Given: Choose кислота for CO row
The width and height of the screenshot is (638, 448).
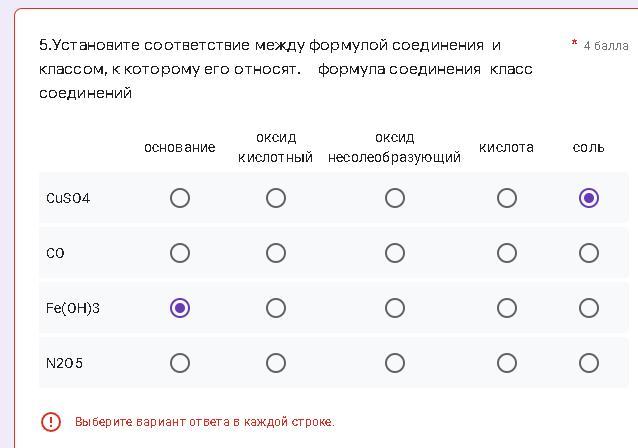Looking at the screenshot, I should 507,253.
